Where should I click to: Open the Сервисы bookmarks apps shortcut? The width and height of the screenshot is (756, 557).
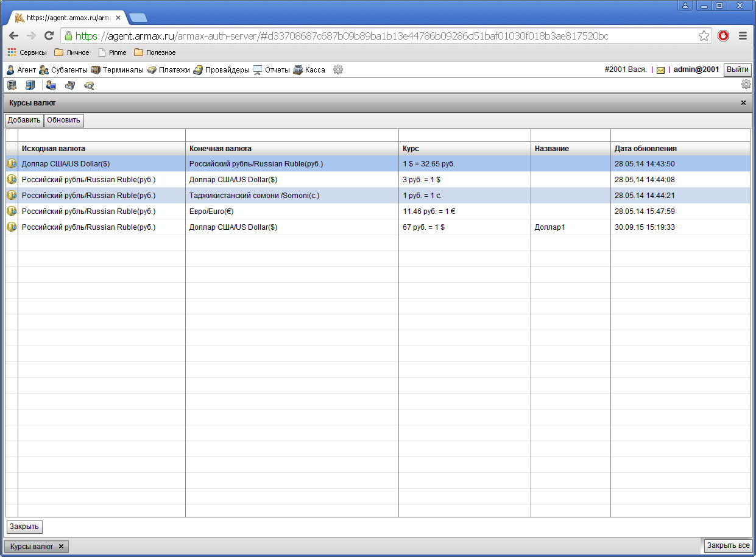point(27,52)
